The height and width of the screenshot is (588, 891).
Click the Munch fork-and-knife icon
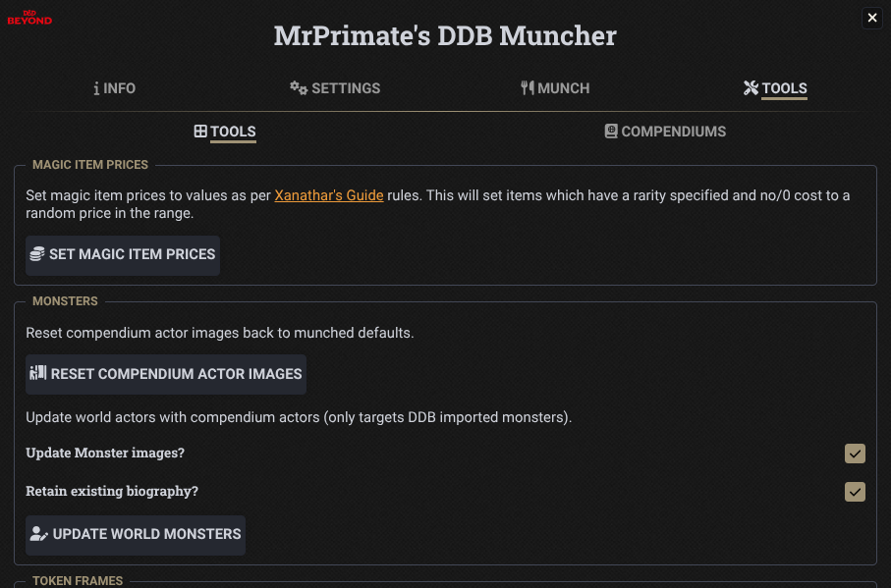coord(528,88)
